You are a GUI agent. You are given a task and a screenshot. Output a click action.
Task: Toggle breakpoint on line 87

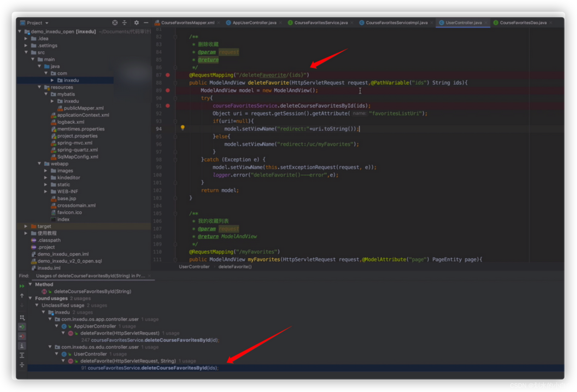point(168,75)
